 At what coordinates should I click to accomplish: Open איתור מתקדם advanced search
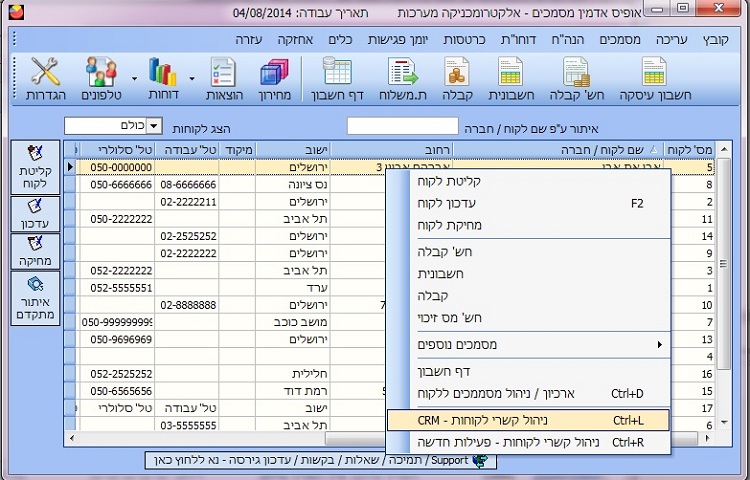[x=35, y=298]
